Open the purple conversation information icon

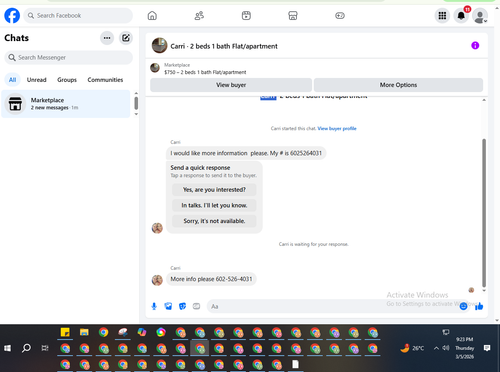point(475,46)
